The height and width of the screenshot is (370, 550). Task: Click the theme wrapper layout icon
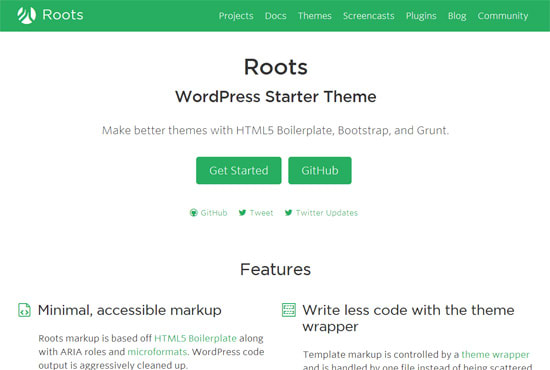[x=289, y=310]
